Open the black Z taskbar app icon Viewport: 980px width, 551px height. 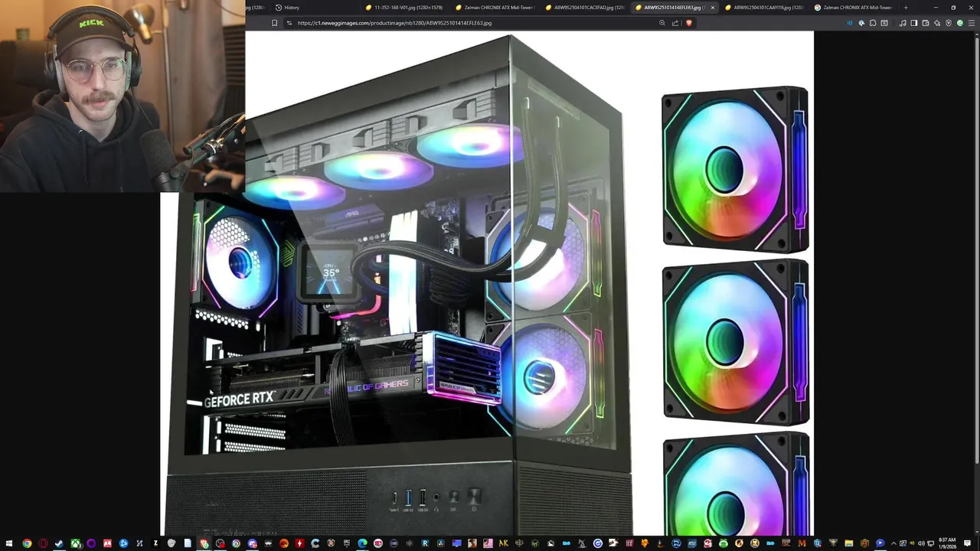click(155, 543)
